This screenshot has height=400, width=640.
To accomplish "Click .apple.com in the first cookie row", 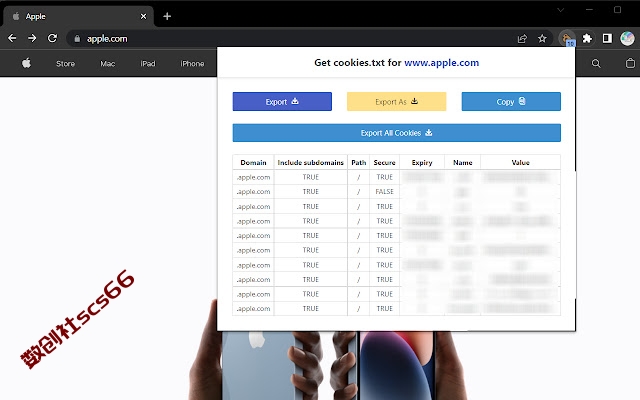I will point(253,177).
